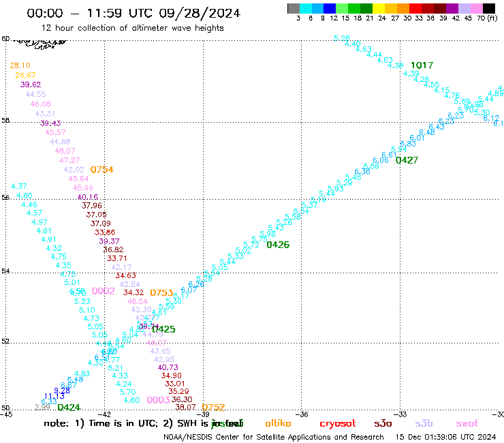Click the wave height value '26.67'
Viewport: 504px width, 443px height.
(x=25, y=75)
